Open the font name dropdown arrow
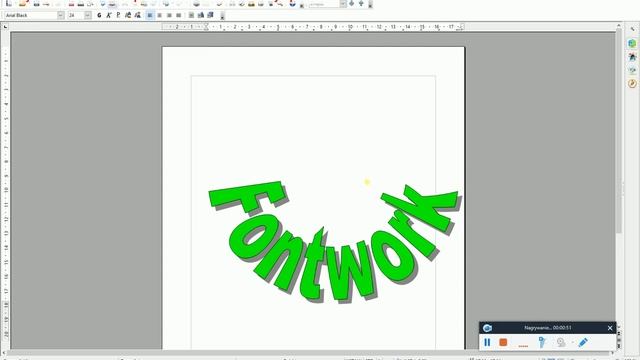Viewport: 640px width, 360px height. tap(60, 15)
